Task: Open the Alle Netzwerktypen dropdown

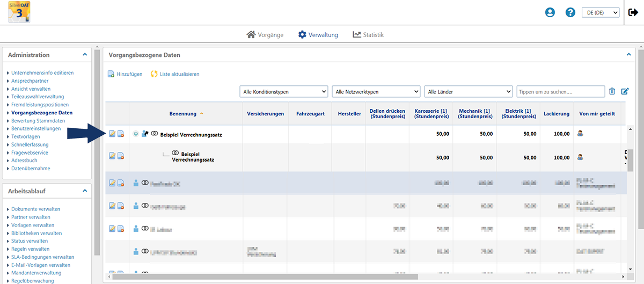Action: click(x=376, y=92)
